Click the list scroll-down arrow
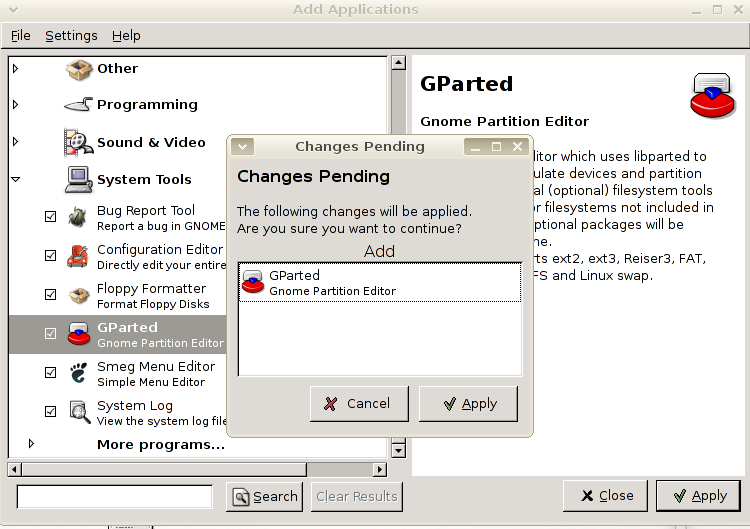750x529 pixels. 398,450
